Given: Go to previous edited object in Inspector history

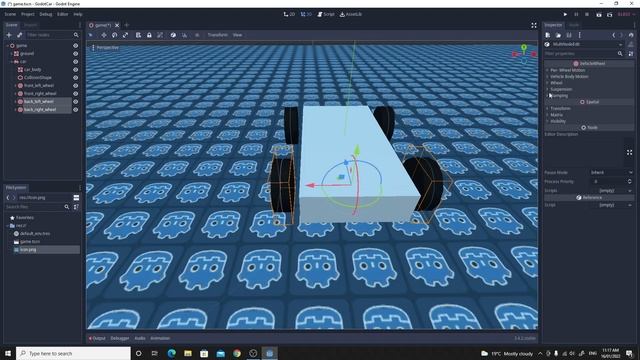Looking at the screenshot, I should [613, 35].
